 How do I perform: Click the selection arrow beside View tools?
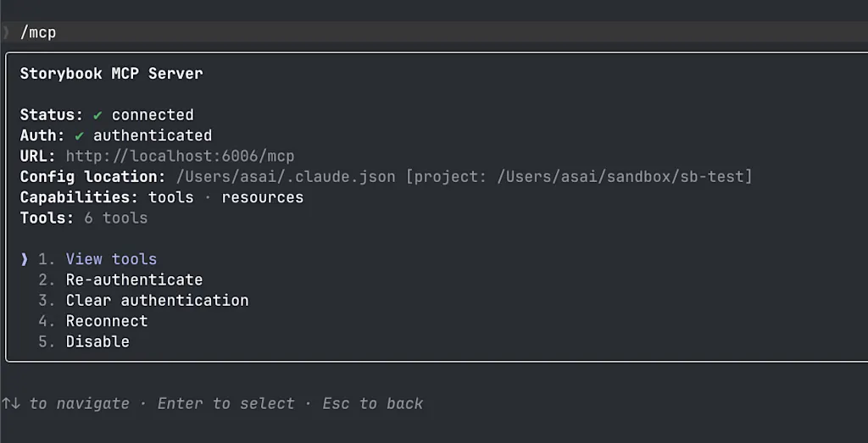pyautogui.click(x=25, y=259)
